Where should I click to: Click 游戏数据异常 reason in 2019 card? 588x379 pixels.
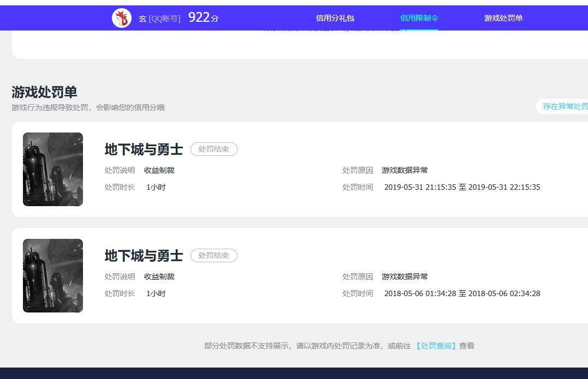click(x=405, y=170)
